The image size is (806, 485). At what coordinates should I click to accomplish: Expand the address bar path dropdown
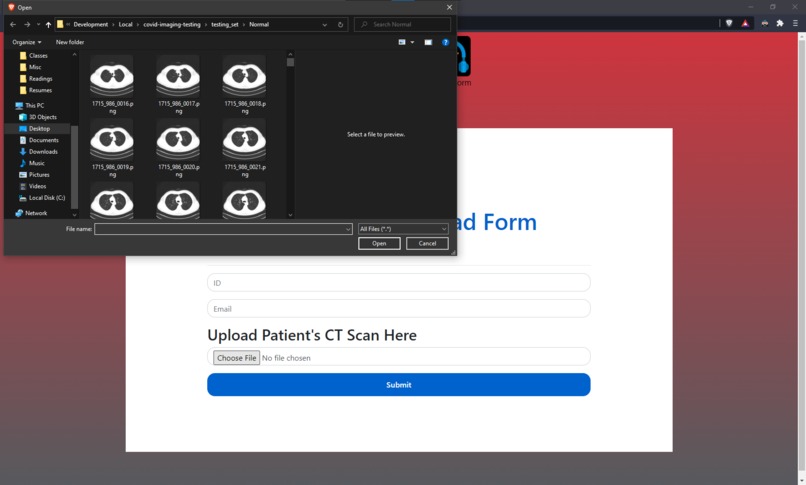click(x=324, y=25)
